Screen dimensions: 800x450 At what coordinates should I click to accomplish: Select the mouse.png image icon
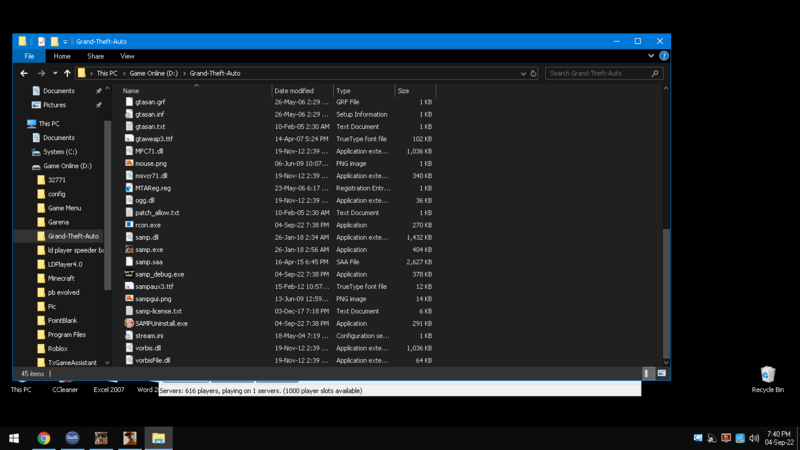(129, 163)
